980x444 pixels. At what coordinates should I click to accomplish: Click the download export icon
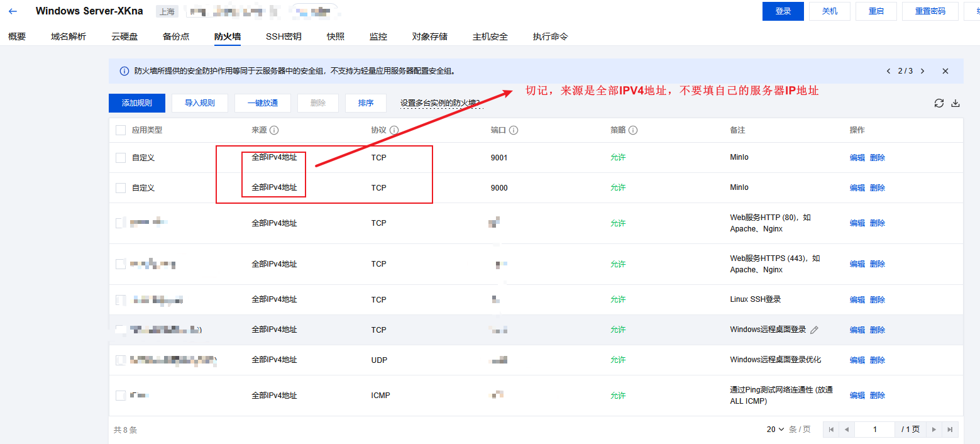click(955, 103)
